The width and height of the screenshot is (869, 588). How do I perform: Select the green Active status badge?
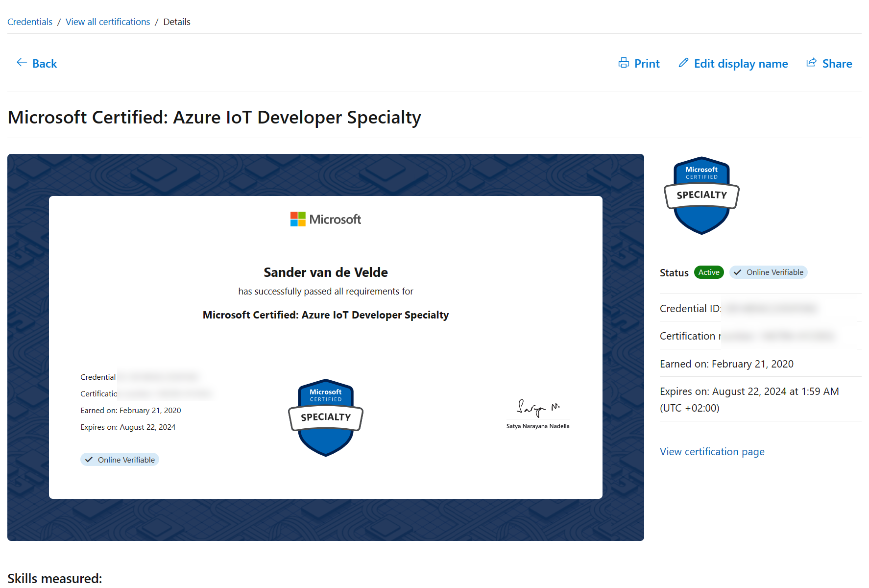[x=709, y=272]
